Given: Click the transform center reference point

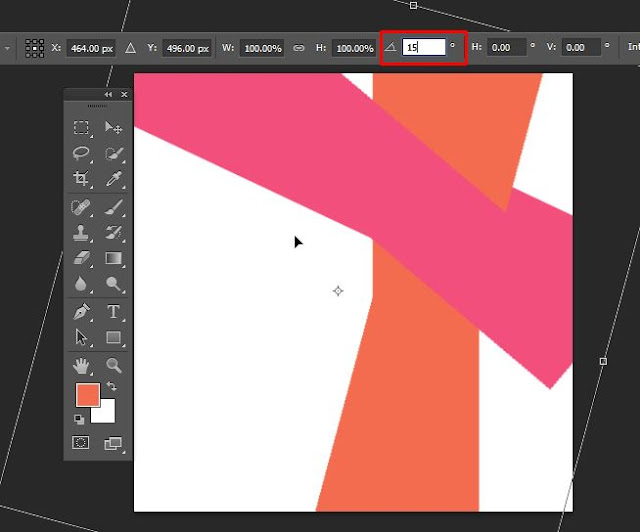Looking at the screenshot, I should [338, 291].
